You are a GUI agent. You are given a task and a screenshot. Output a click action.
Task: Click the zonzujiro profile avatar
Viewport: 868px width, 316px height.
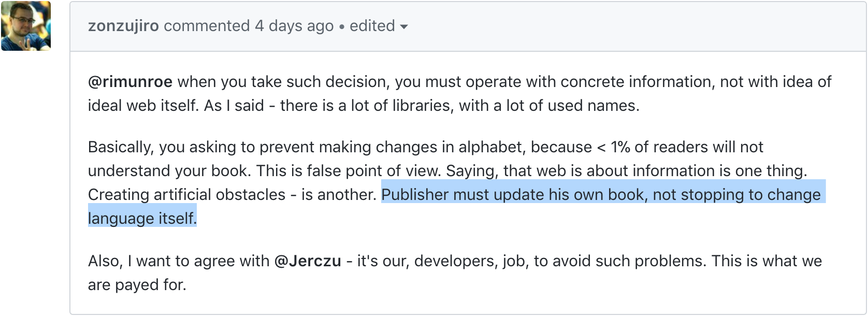click(26, 26)
